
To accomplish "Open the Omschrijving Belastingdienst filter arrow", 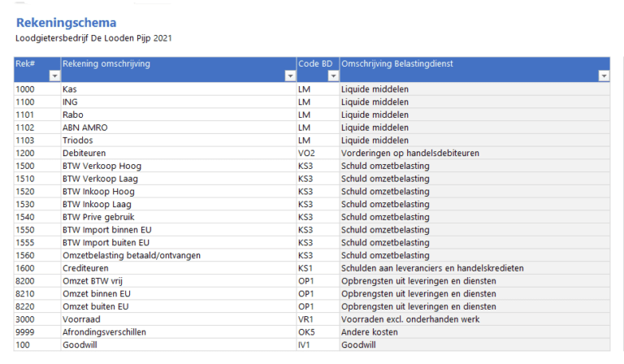I will [603, 76].
